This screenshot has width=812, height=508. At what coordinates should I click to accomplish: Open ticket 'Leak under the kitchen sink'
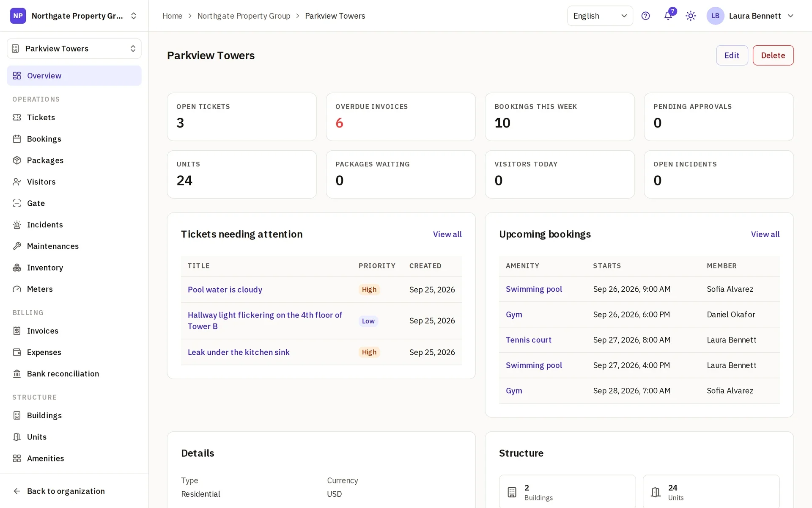[239, 352]
